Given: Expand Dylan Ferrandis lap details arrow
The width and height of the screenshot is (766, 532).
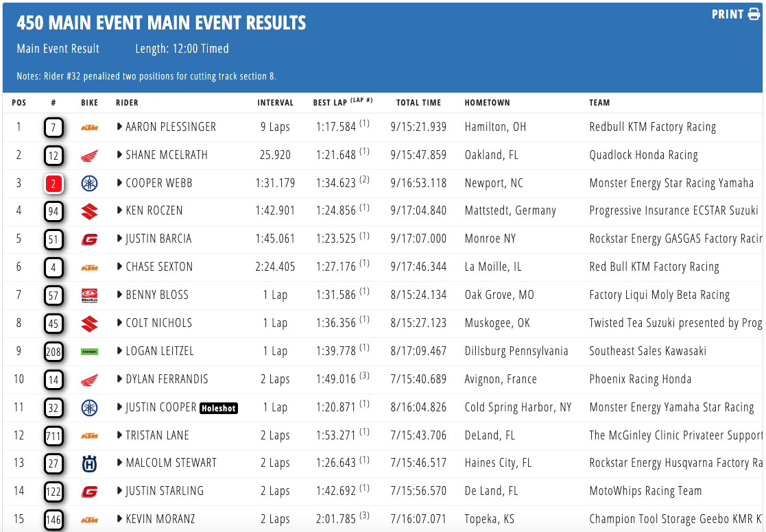Looking at the screenshot, I should point(120,379).
